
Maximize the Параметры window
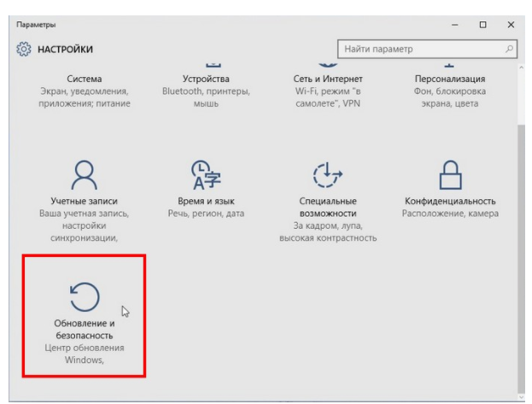coord(482,25)
